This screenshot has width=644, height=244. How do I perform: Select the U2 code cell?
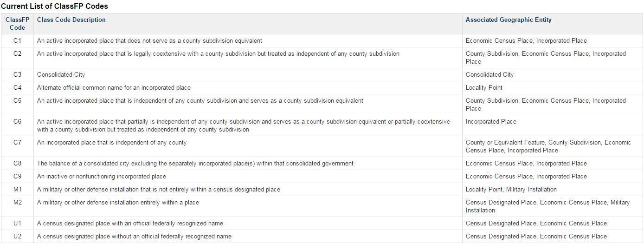click(17, 237)
